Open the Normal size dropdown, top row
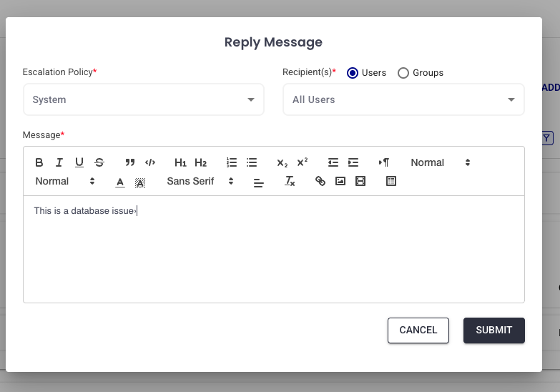Viewport: 560px width, 392px height. pyautogui.click(x=440, y=162)
